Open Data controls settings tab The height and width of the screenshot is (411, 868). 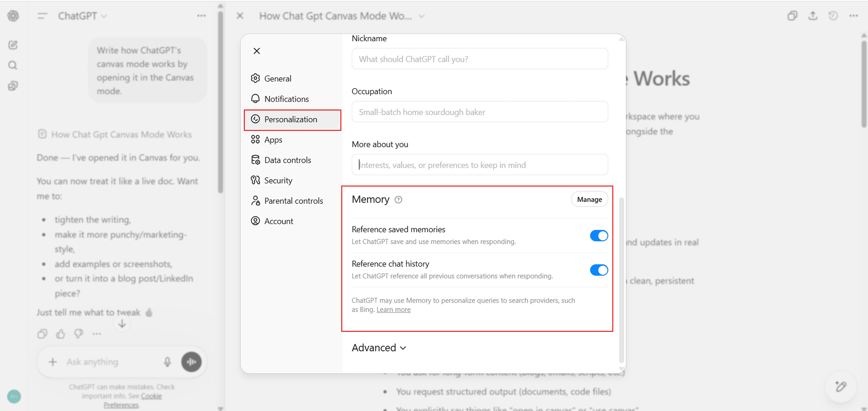coord(287,160)
